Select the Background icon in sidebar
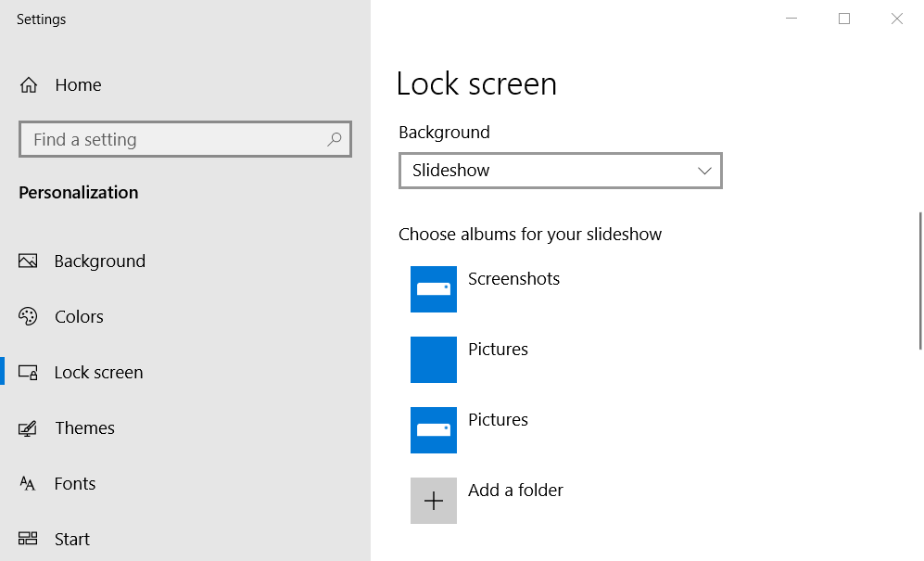 point(29,261)
